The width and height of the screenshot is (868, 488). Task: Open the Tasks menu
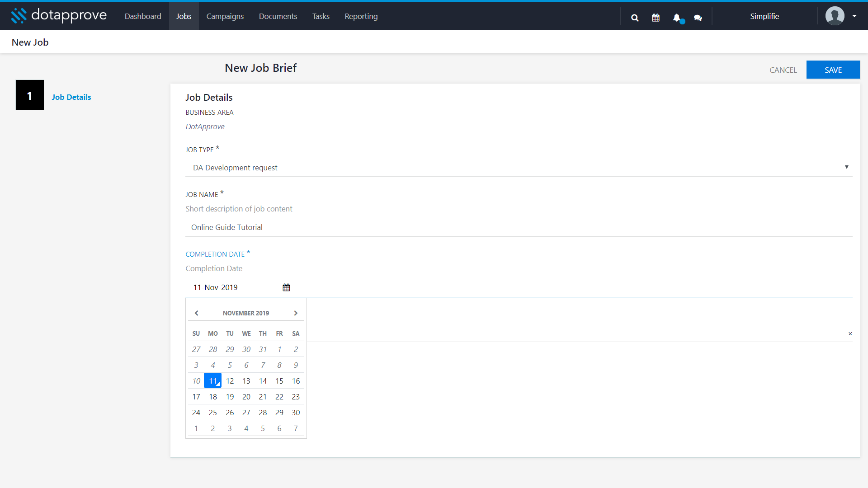[321, 16]
